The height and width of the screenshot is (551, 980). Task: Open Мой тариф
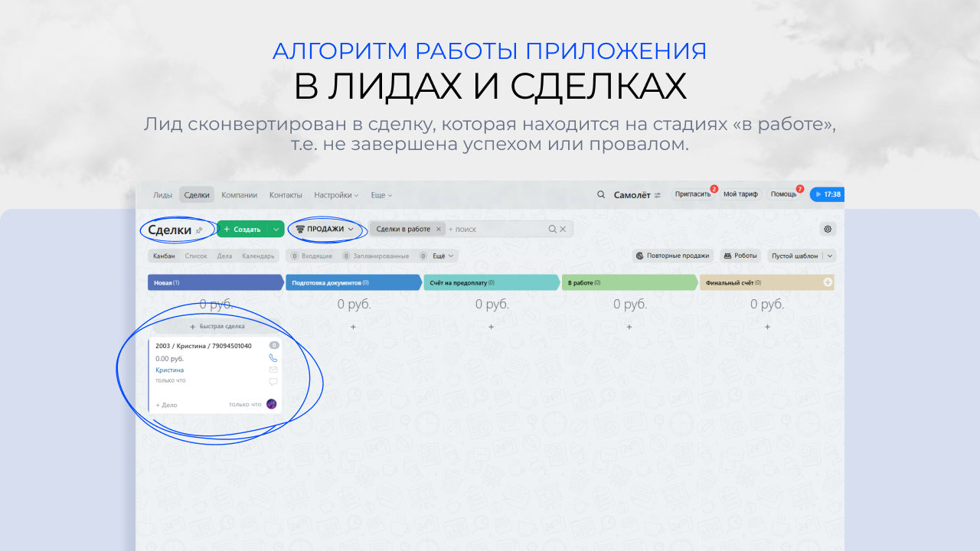click(x=740, y=194)
